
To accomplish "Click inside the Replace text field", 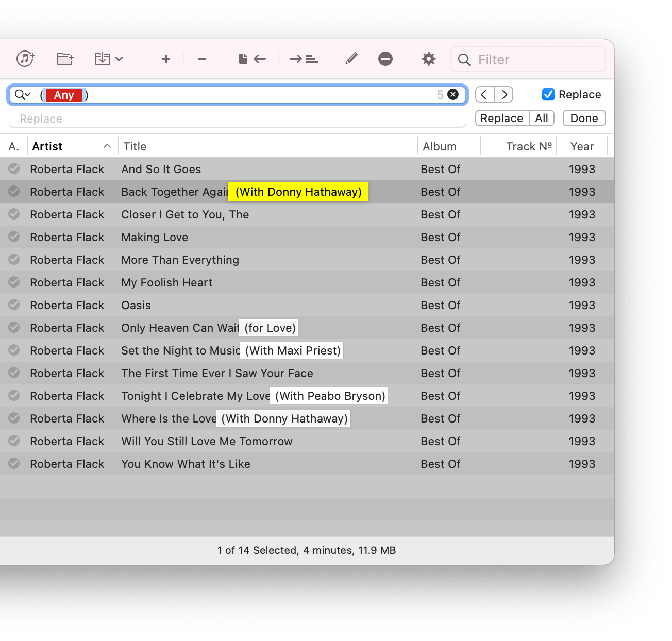I will 237,119.
